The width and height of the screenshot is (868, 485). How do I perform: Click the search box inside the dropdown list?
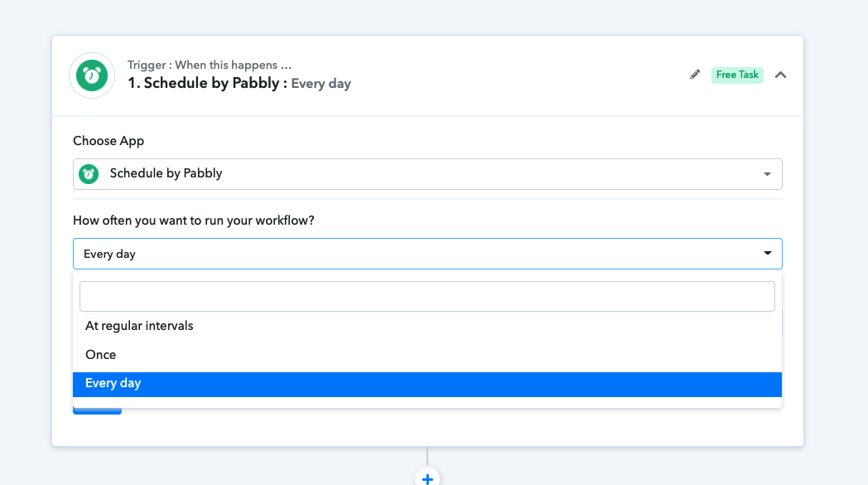click(427, 297)
